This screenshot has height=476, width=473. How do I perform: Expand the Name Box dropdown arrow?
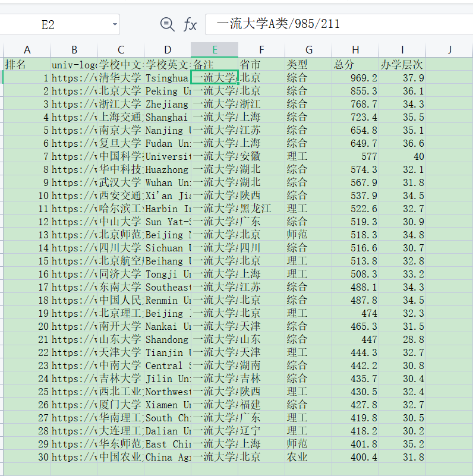pos(115,24)
